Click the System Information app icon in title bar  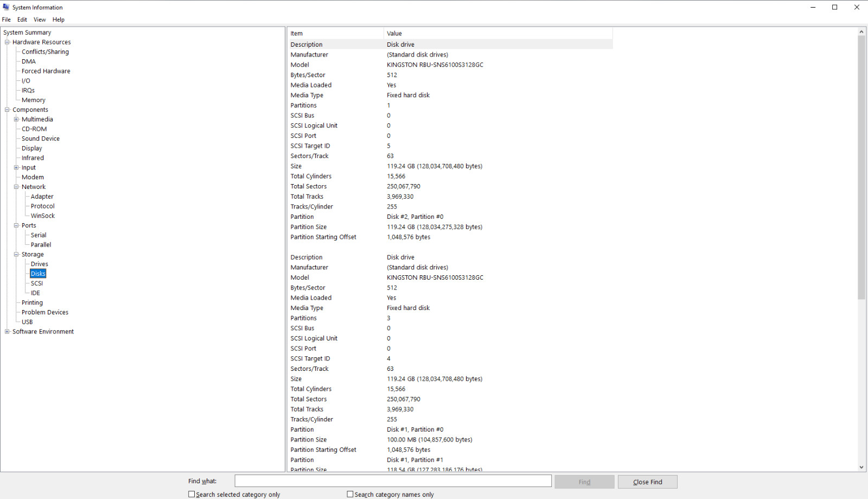point(6,7)
